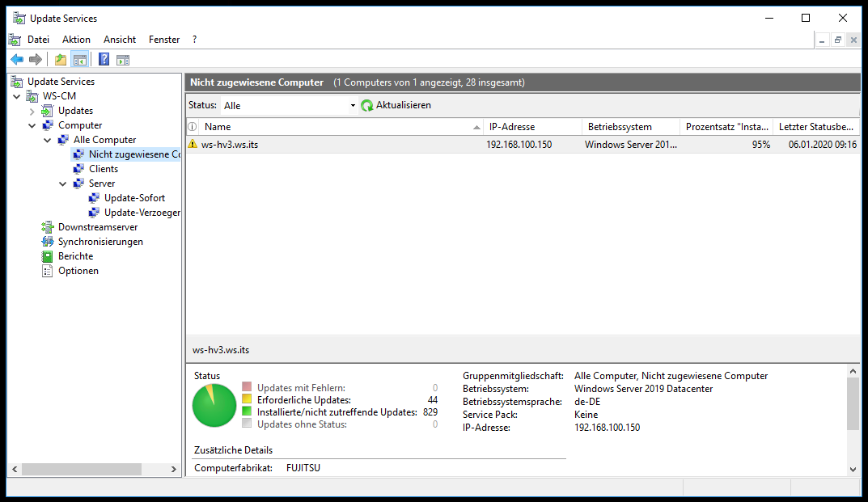Screen dimensions: 868x502
Task: Collapse the Server tree node
Action: 63,184
